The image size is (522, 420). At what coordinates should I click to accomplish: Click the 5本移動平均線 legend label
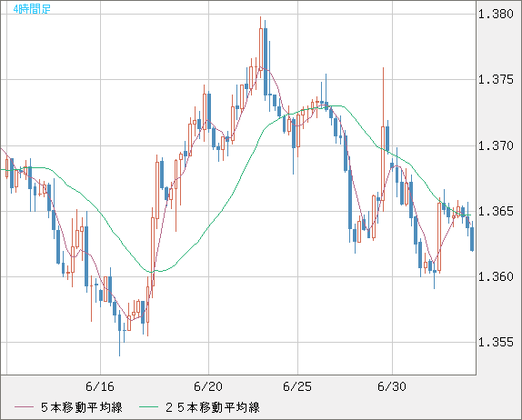[x=82, y=407]
